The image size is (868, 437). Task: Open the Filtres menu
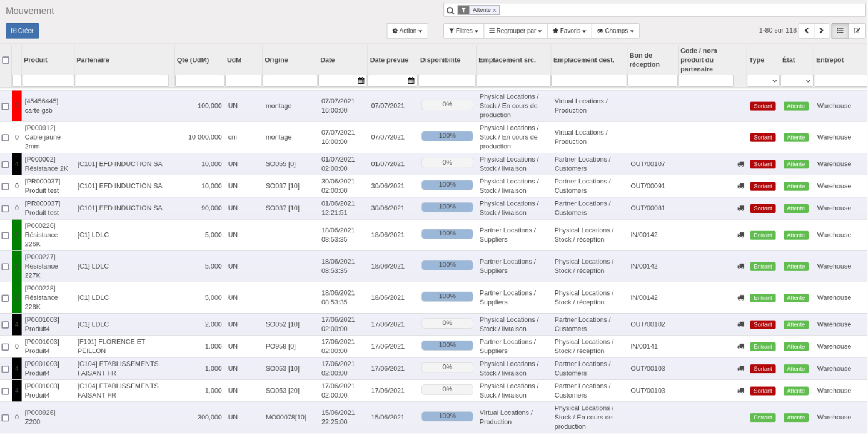463,31
